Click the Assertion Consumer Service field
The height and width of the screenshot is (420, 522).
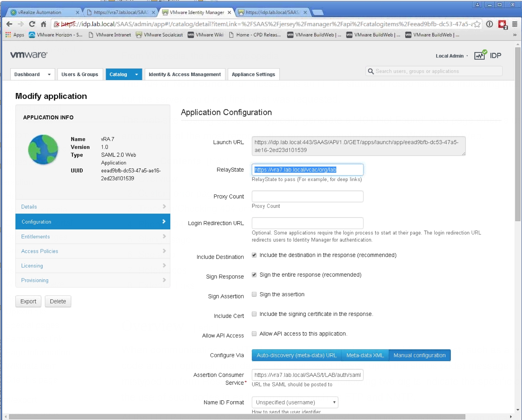point(308,375)
